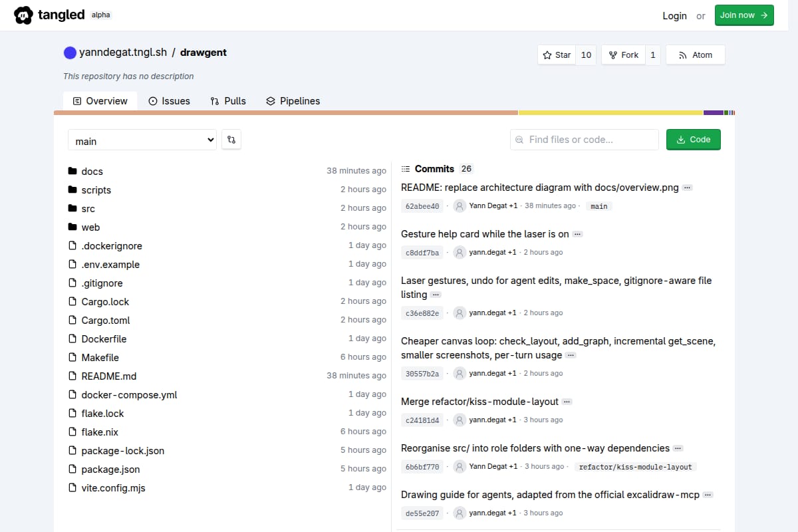Click the flake.nix file icon
798x532 pixels.
[73, 432]
